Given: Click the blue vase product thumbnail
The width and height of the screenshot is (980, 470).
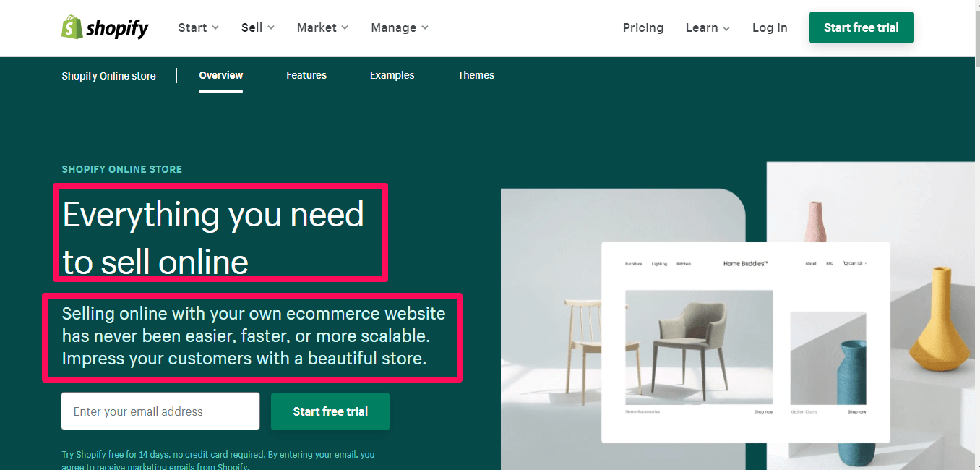Looking at the screenshot, I should pyautogui.click(x=828, y=358).
